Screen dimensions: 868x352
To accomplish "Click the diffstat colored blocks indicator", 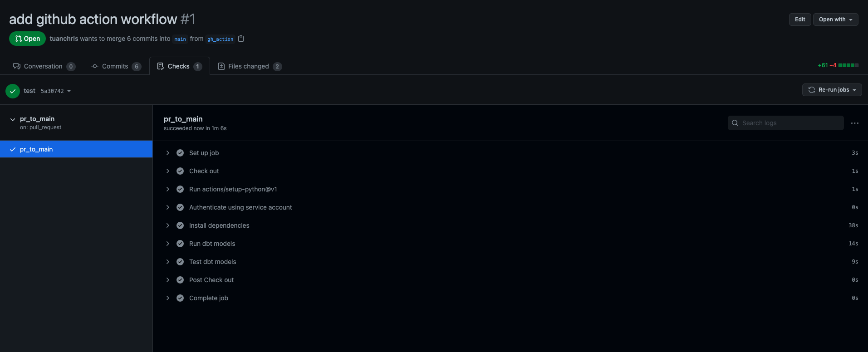I will pyautogui.click(x=848, y=65).
